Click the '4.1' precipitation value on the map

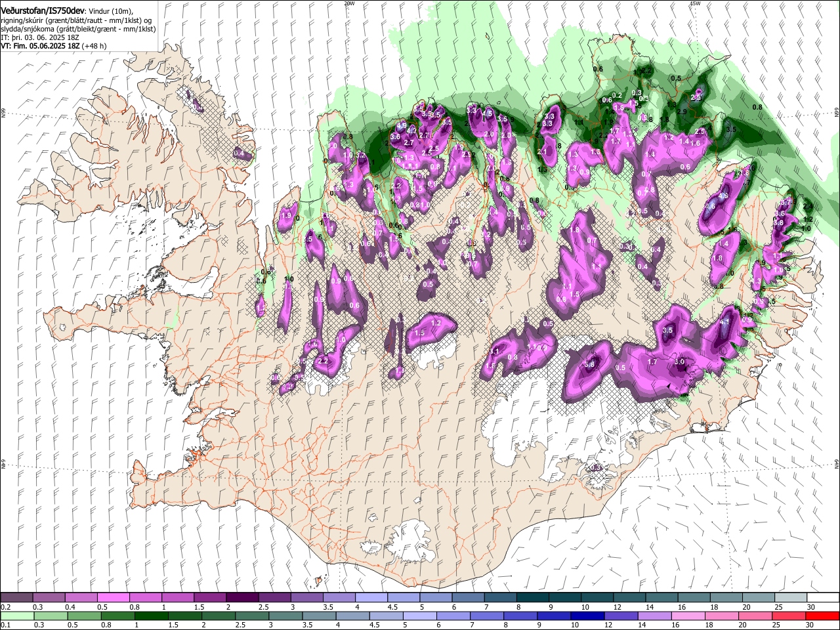pyautogui.click(x=724, y=322)
